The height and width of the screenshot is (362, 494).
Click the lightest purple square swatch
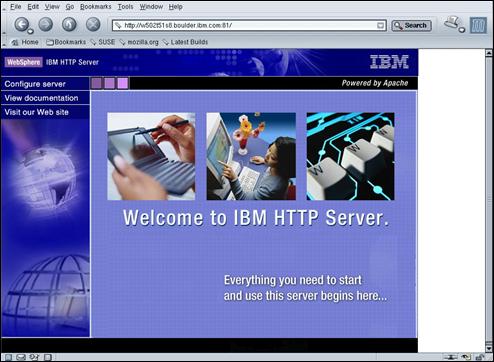click(x=122, y=83)
